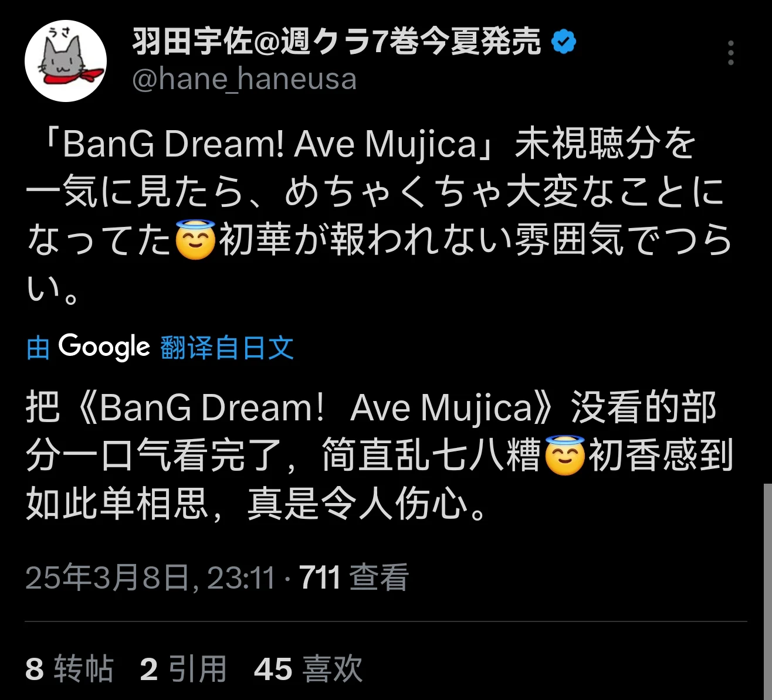Tap the halo emoji in Japanese text
Image resolution: width=772 pixels, height=700 pixels.
[196, 240]
